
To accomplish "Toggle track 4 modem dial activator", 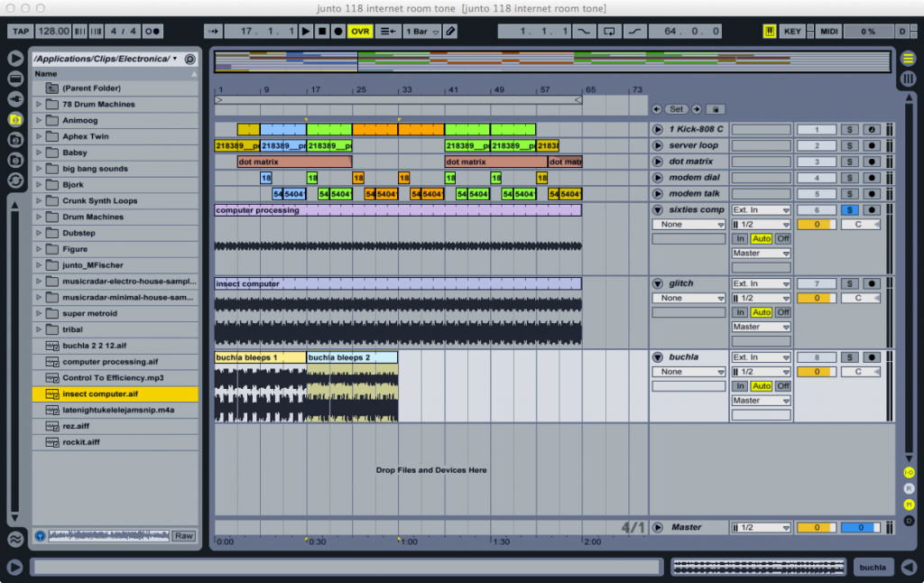I will pyautogui.click(x=816, y=178).
